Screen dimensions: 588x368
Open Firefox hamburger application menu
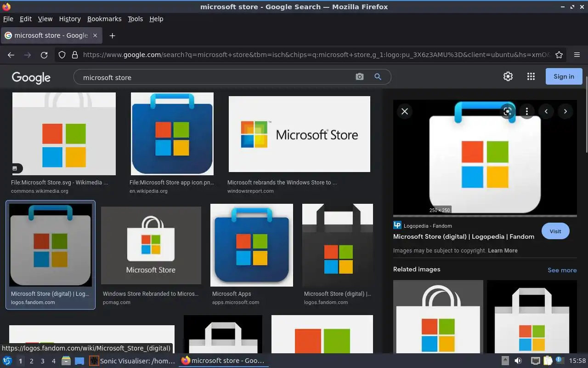[577, 55]
